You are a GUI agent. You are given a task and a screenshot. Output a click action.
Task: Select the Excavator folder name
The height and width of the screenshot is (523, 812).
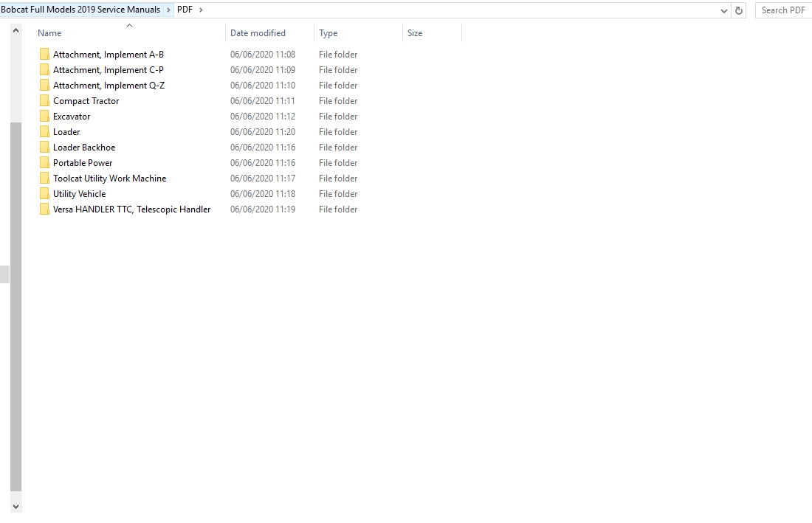tap(72, 117)
